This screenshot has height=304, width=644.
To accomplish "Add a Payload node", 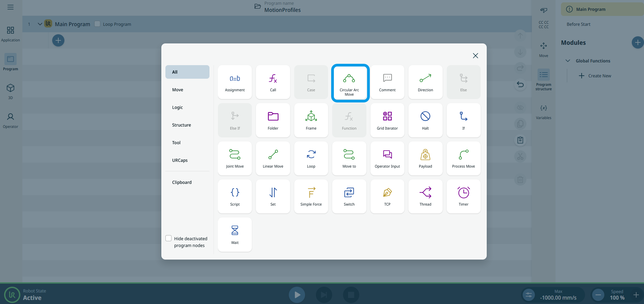I will pyautogui.click(x=425, y=158).
